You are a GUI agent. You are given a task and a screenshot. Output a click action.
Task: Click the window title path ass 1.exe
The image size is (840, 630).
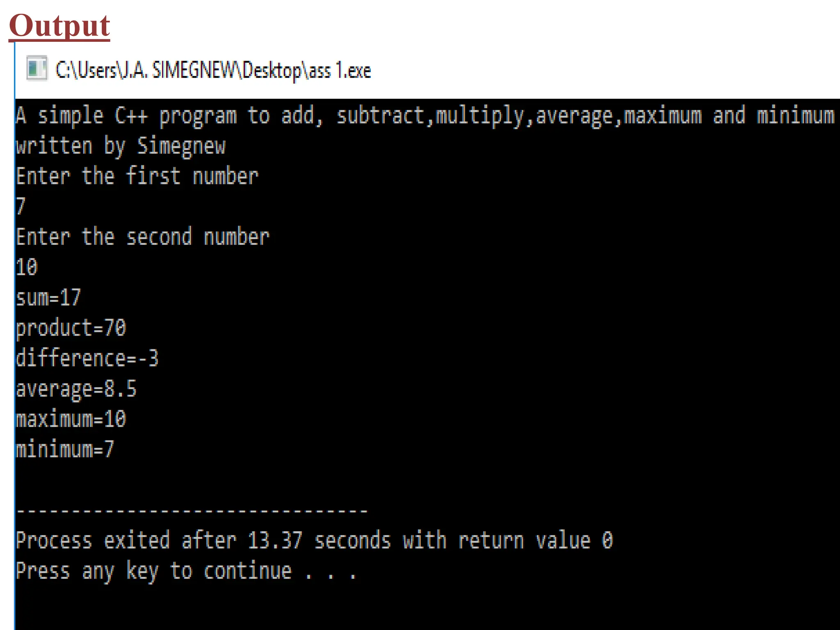(x=213, y=70)
